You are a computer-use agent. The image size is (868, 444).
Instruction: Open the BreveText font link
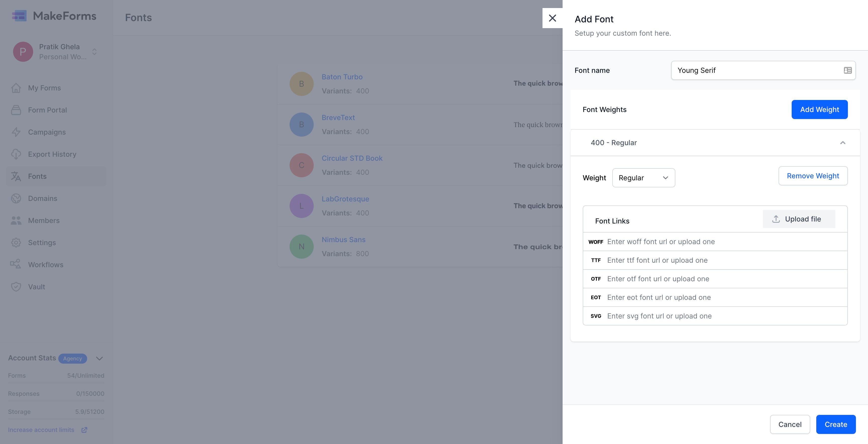(x=338, y=118)
